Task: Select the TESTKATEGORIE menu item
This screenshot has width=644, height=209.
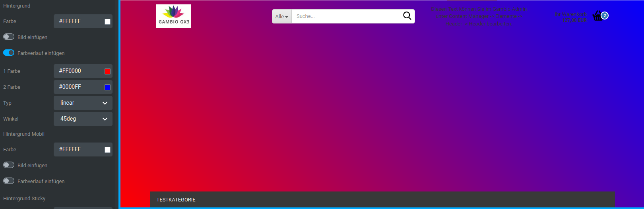Action: (176, 200)
